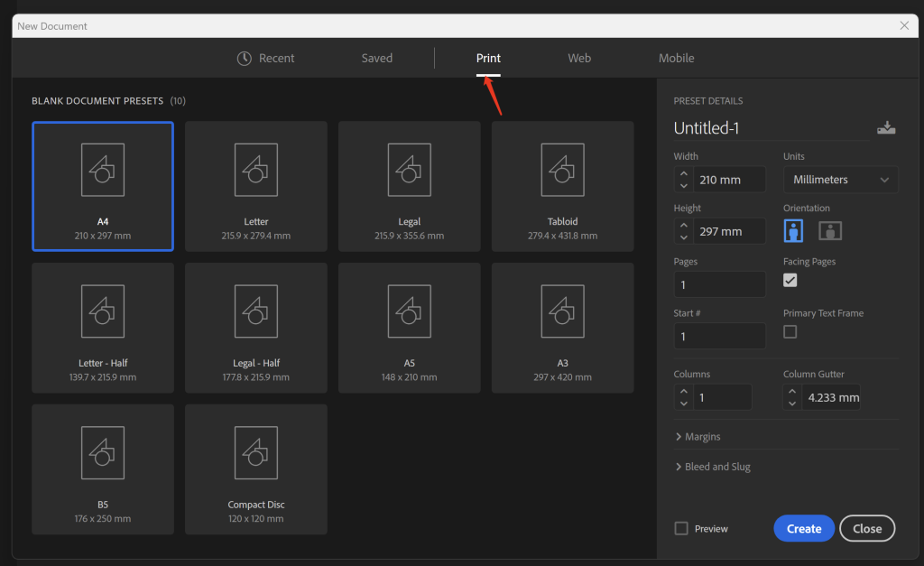Select landscape orientation icon

click(x=830, y=231)
